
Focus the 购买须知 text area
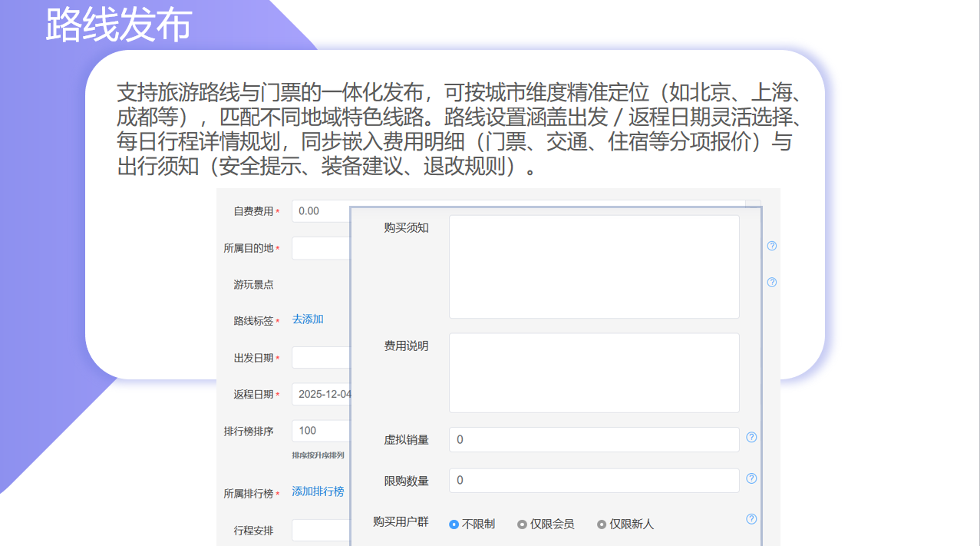(x=594, y=266)
